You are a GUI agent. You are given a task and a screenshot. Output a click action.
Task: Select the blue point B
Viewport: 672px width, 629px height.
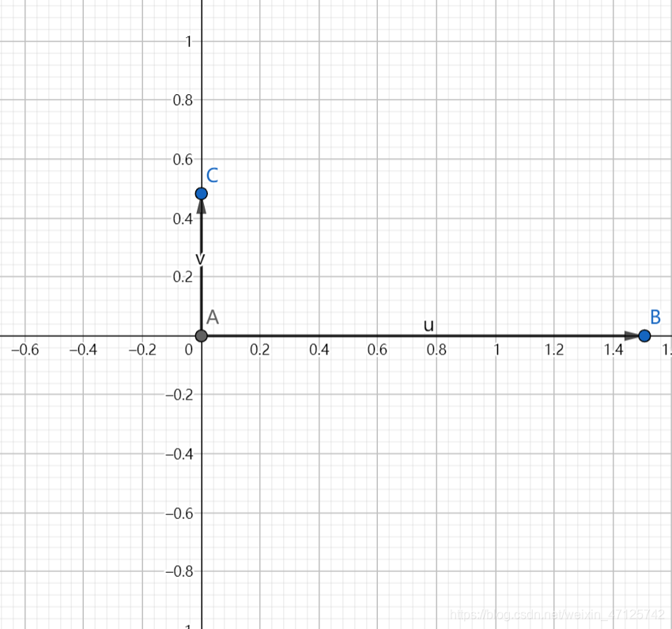(644, 335)
